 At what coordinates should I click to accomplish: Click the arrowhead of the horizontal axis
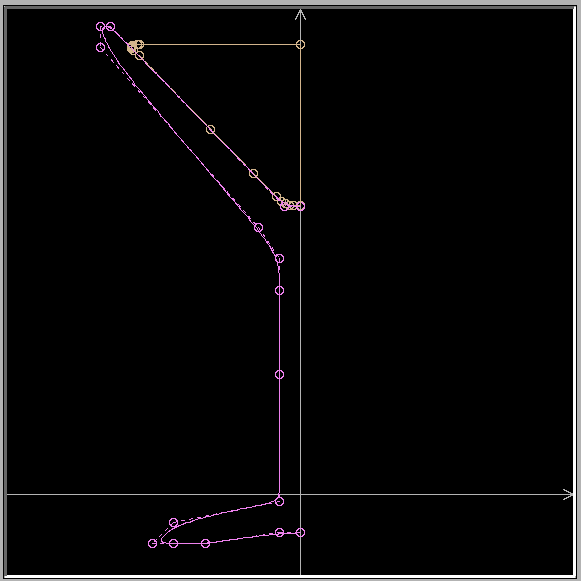[x=568, y=494]
